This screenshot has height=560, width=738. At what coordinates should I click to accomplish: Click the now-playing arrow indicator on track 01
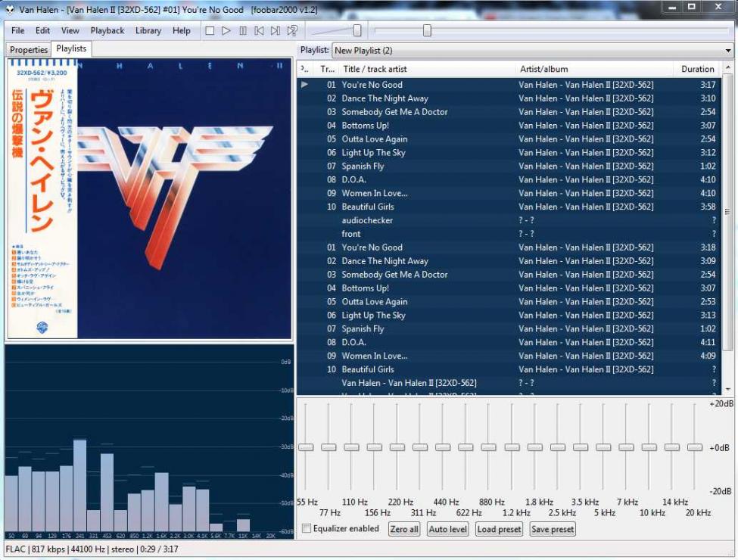click(x=305, y=85)
